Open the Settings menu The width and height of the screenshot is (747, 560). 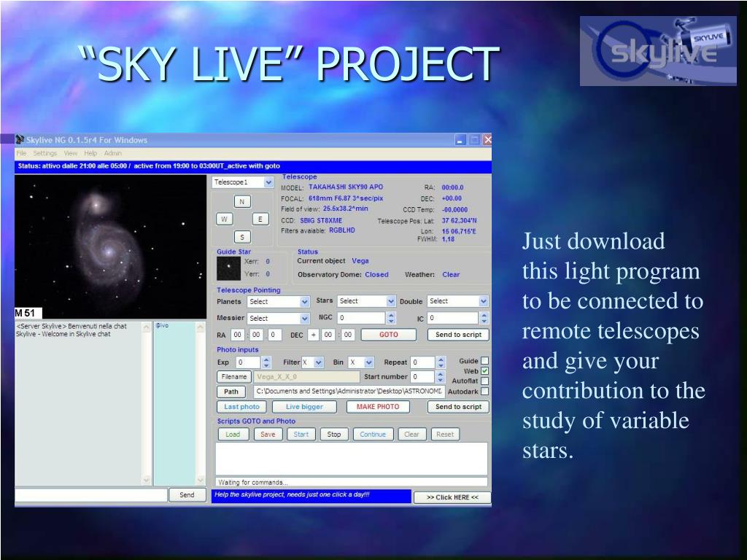[x=44, y=153]
